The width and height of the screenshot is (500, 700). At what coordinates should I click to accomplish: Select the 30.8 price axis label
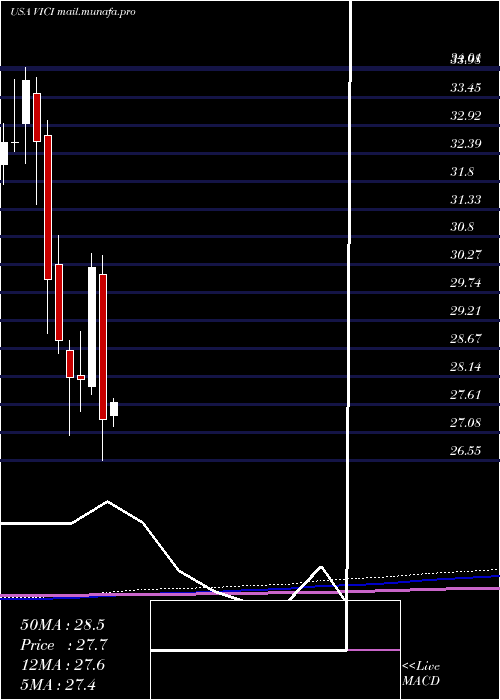pos(462,227)
